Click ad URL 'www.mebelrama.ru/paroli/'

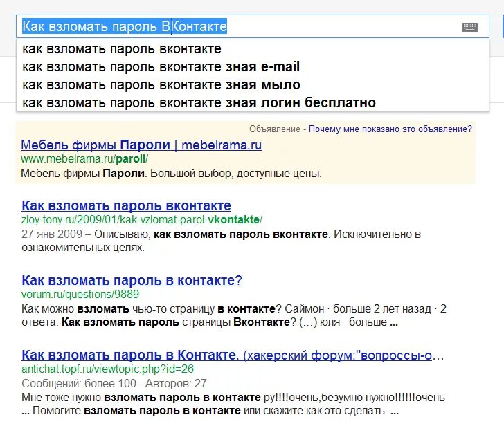tap(84, 159)
